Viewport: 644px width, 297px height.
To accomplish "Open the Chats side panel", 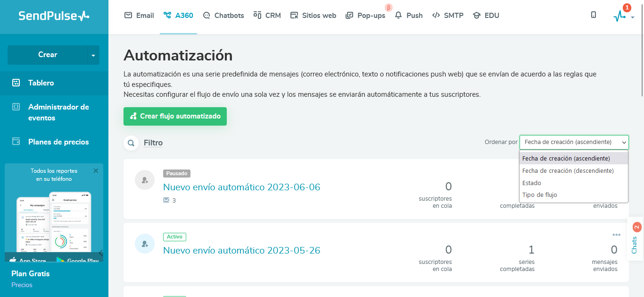I will 635,239.
